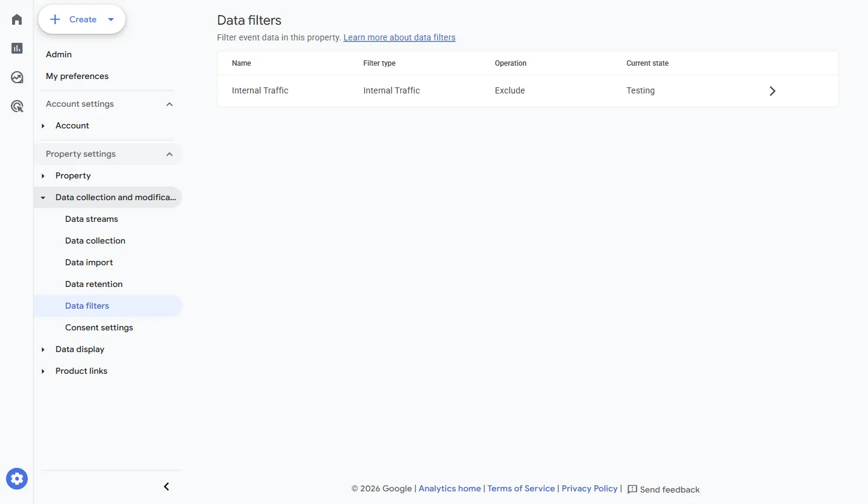Click the Send feedback icon
This screenshot has height=504, width=868.
click(632, 490)
